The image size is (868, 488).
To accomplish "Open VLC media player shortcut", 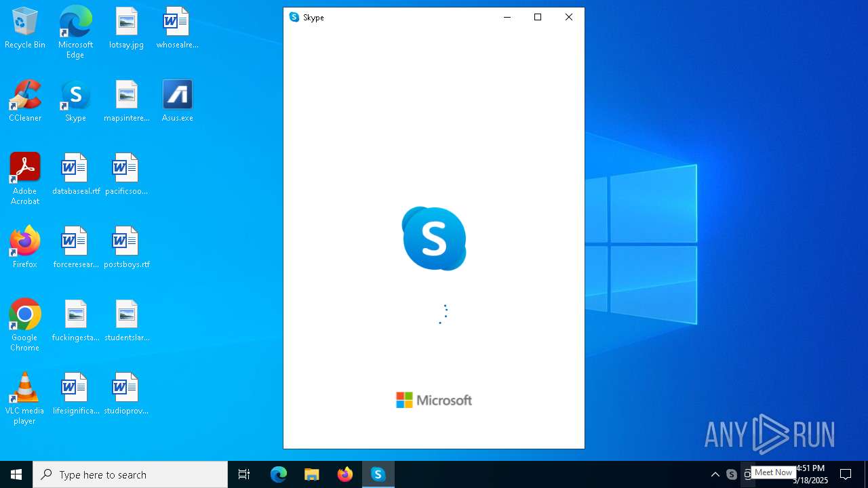I will pyautogui.click(x=25, y=399).
